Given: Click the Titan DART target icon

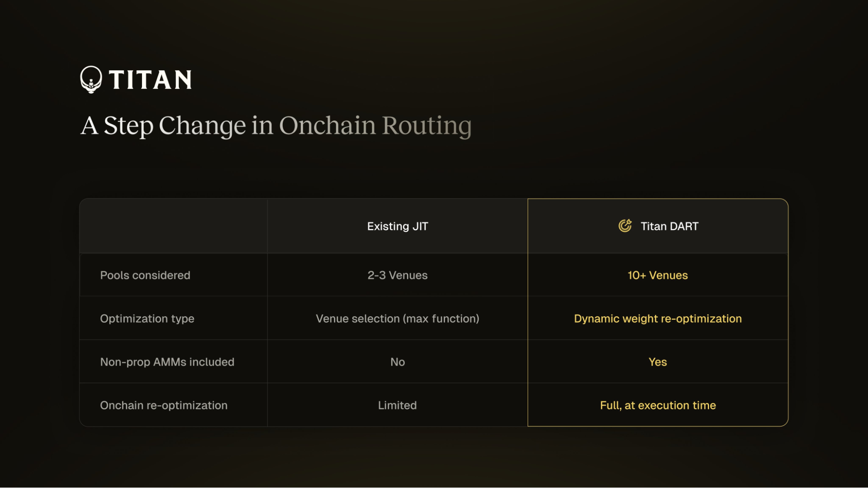Looking at the screenshot, I should tap(625, 226).
